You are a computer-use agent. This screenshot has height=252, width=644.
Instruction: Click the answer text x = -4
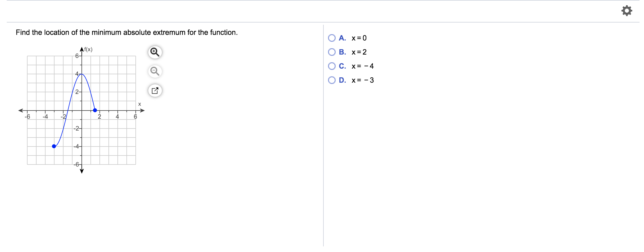(363, 66)
